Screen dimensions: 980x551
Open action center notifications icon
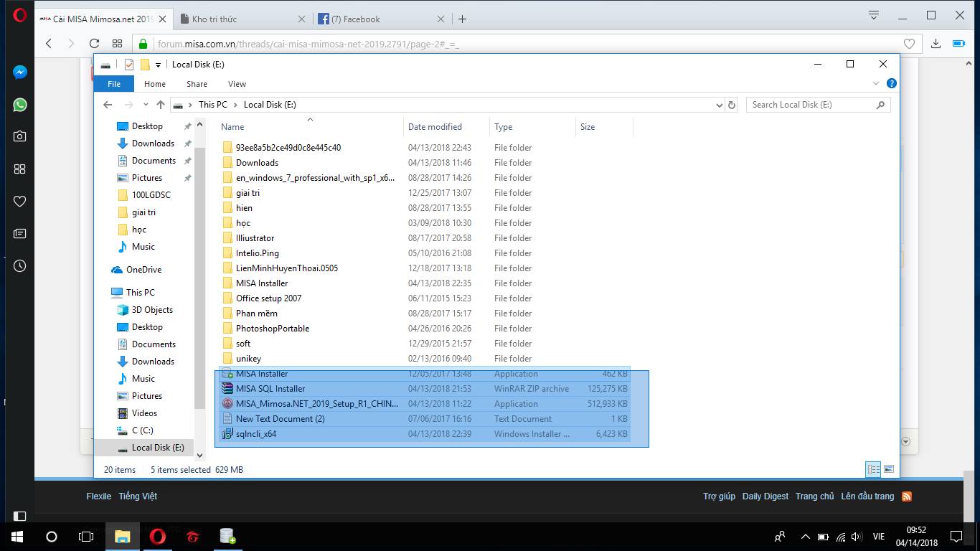point(956,537)
